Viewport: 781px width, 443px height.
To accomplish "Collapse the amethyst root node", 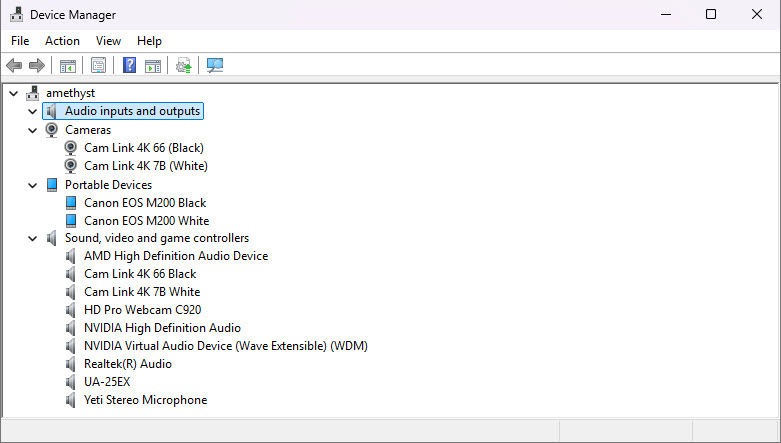I will point(13,93).
